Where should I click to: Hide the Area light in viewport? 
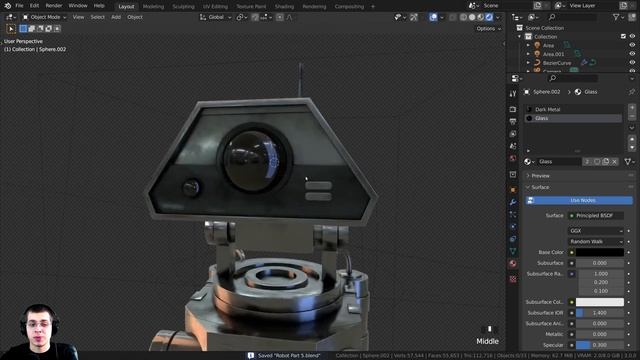(632, 45)
